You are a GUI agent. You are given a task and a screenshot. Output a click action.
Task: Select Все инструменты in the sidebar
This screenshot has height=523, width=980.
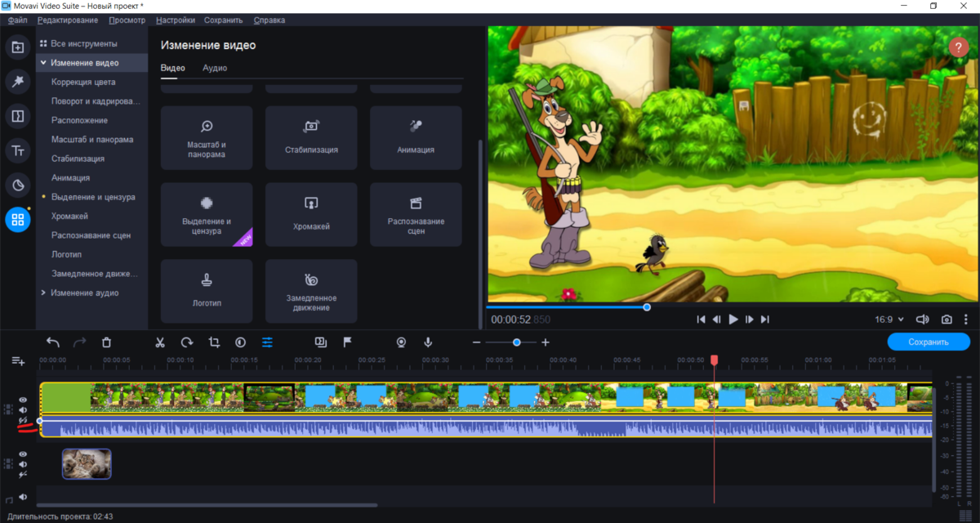point(84,43)
